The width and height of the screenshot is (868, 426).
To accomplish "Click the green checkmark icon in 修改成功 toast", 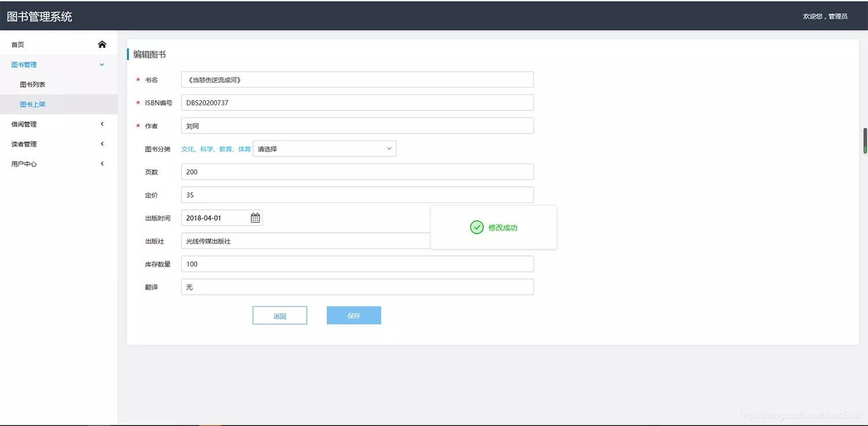I will pos(477,227).
